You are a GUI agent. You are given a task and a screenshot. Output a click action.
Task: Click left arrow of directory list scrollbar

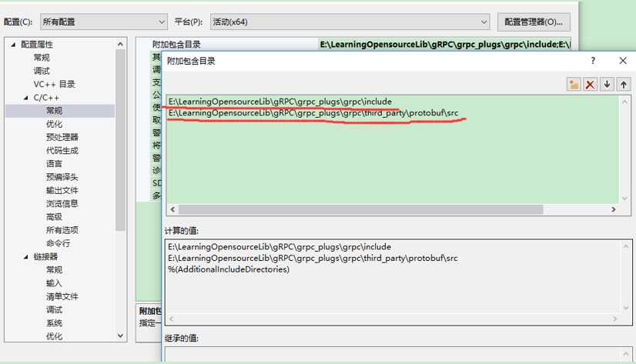click(x=172, y=209)
